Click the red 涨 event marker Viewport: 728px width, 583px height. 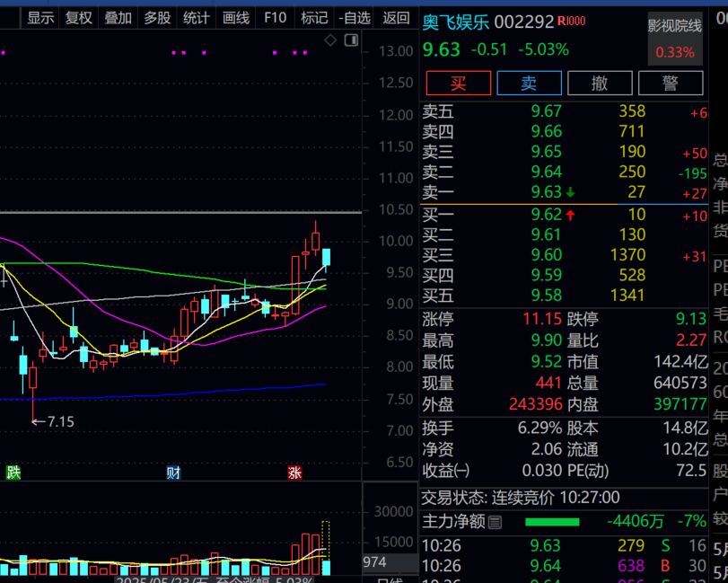coord(294,473)
